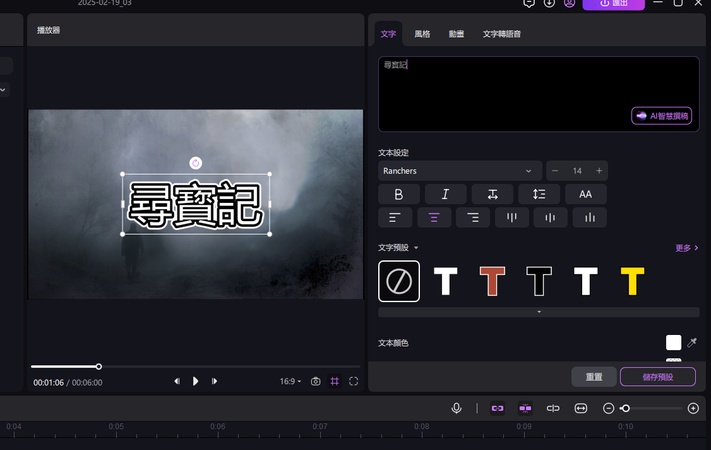
Task: Set vertical text top alignment
Action: click(x=512, y=218)
